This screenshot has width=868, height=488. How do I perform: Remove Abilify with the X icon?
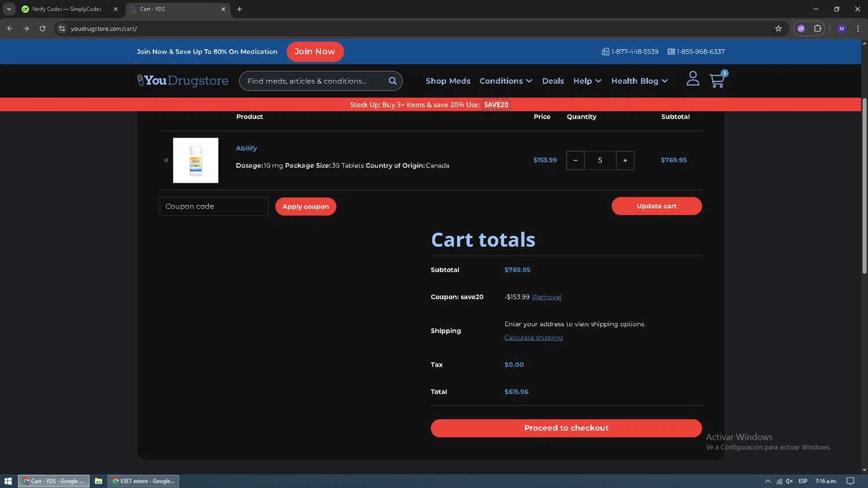coord(166,160)
